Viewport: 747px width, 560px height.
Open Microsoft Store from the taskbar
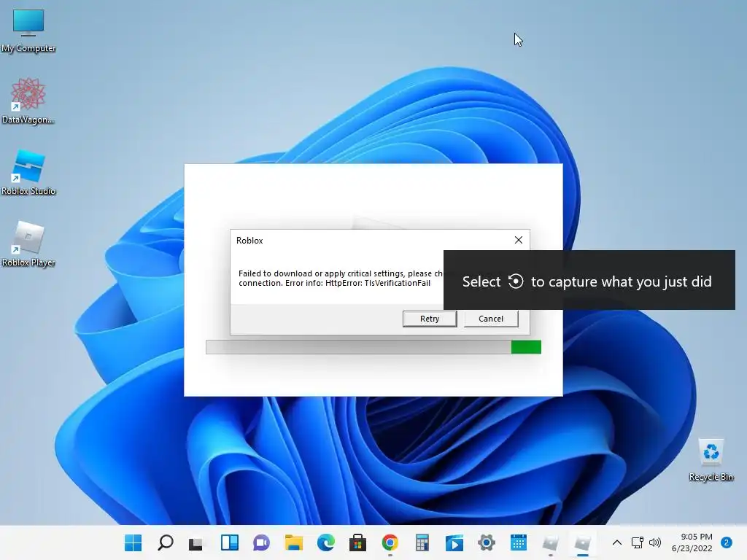[x=357, y=542]
